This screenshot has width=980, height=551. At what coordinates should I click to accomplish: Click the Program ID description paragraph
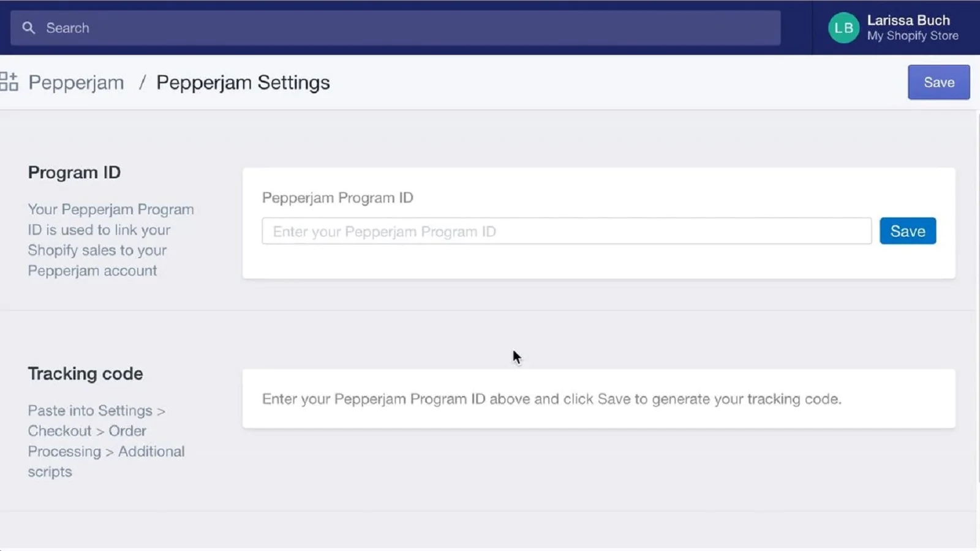pos(110,240)
